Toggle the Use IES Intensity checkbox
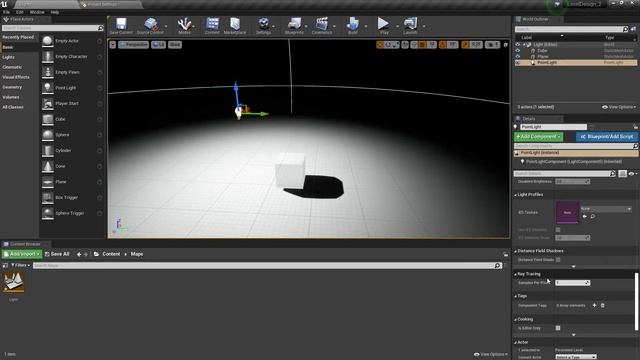This screenshot has height=360, width=640. (x=558, y=230)
